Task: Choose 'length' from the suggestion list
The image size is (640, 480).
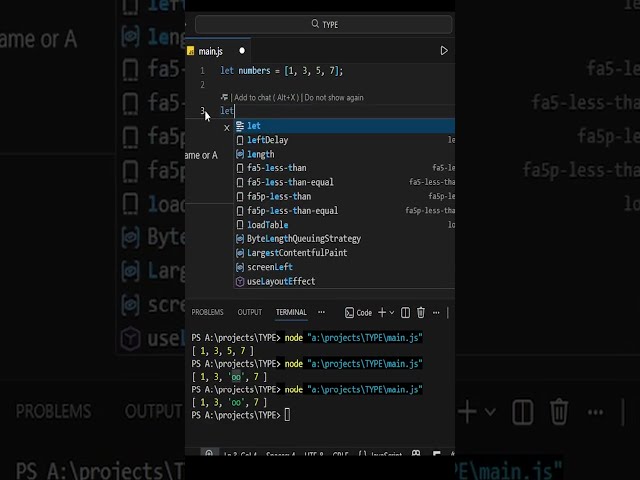Action: click(x=344, y=154)
